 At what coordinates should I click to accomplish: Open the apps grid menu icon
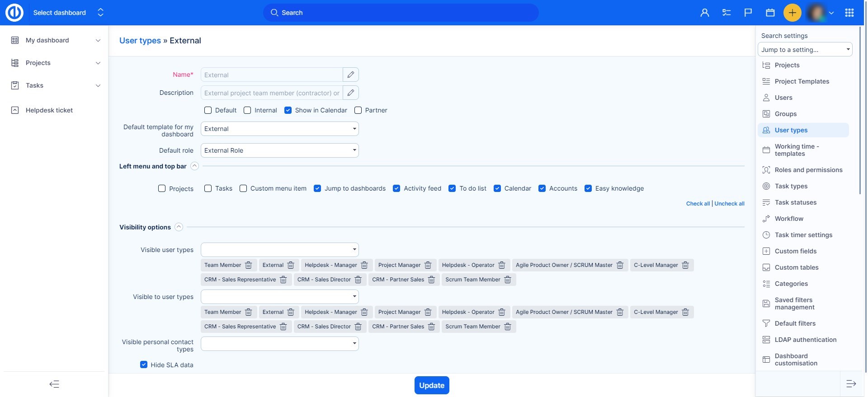pos(849,13)
